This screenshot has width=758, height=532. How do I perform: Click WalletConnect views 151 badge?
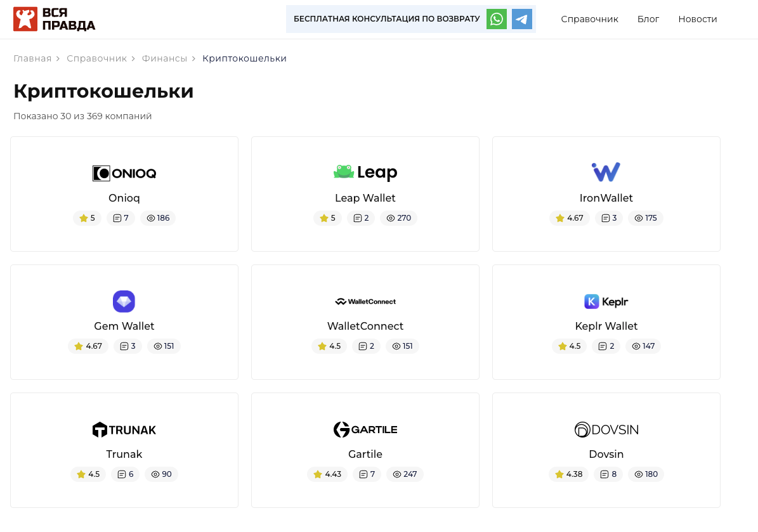tap(403, 346)
